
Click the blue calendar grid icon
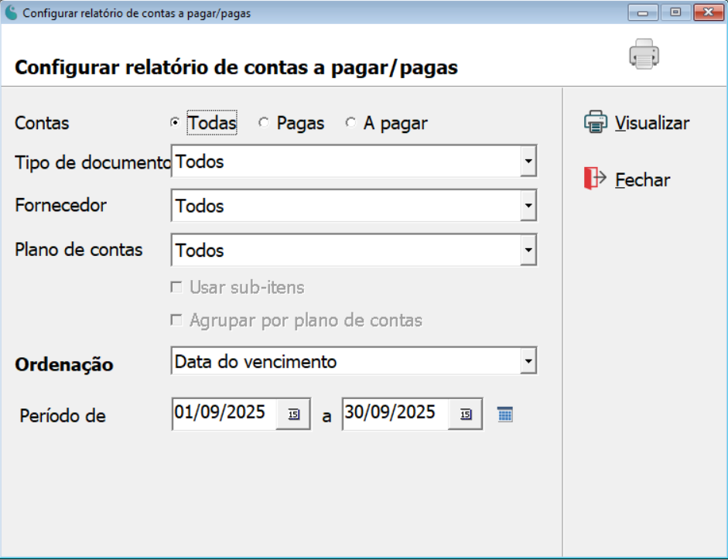point(504,414)
